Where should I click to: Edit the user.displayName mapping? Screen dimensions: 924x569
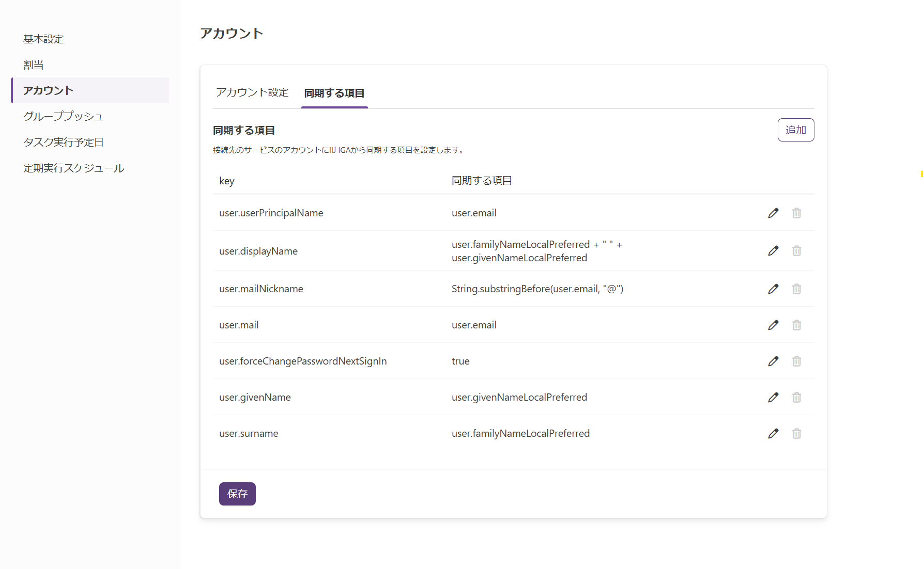[x=773, y=251]
